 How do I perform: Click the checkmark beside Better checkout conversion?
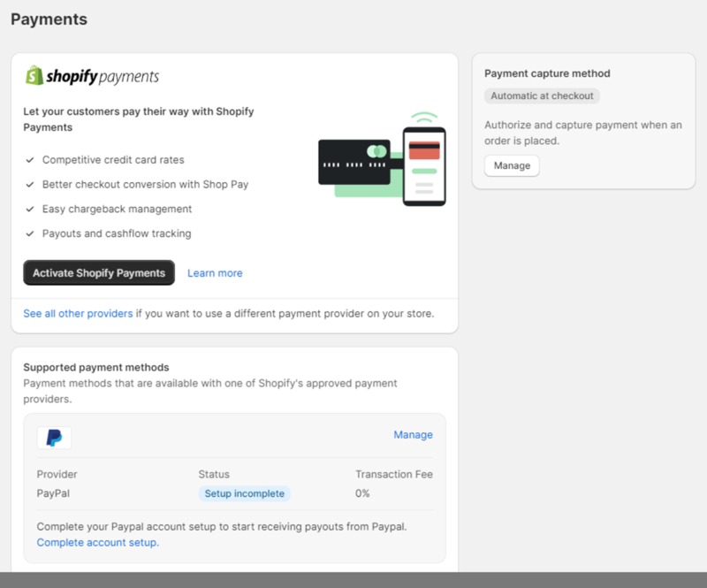[x=30, y=185]
